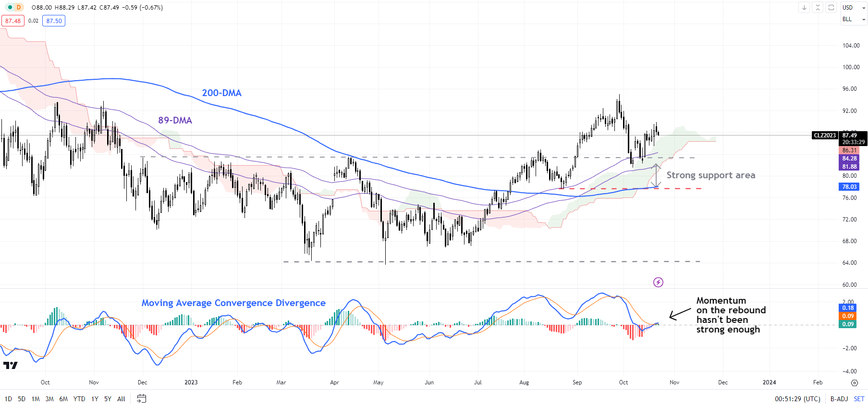The height and width of the screenshot is (406, 868).
Task: Open the USD currency dropdown
Action: click(x=854, y=8)
